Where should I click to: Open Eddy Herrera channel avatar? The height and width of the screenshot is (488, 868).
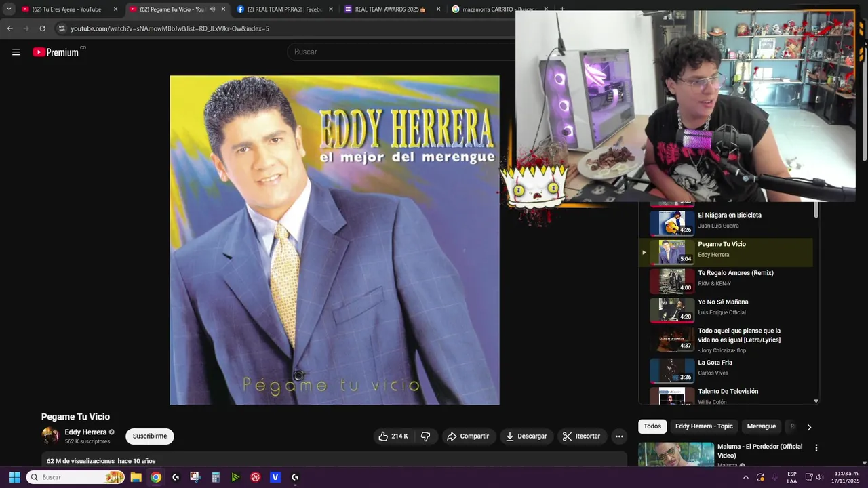tap(50, 436)
